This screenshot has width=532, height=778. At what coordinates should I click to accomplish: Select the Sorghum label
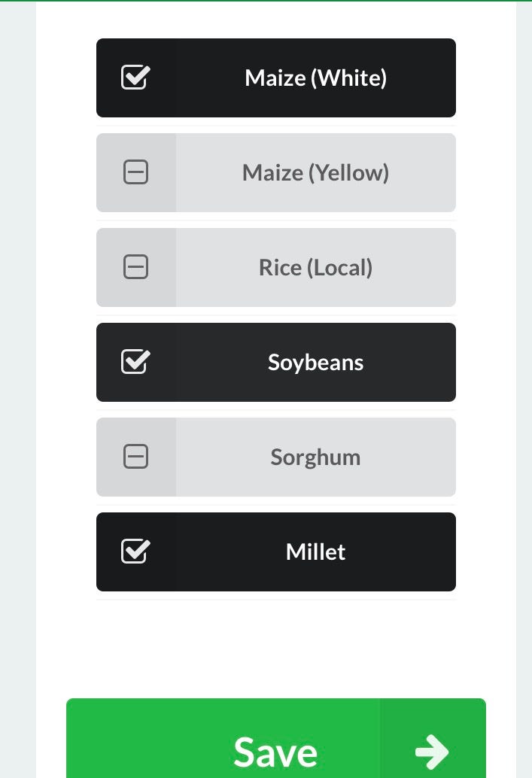tap(315, 457)
